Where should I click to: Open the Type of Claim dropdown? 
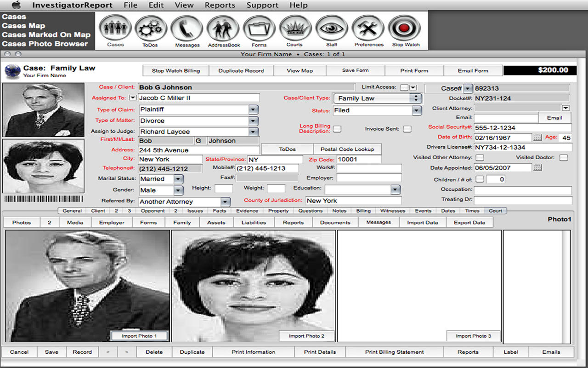(253, 109)
